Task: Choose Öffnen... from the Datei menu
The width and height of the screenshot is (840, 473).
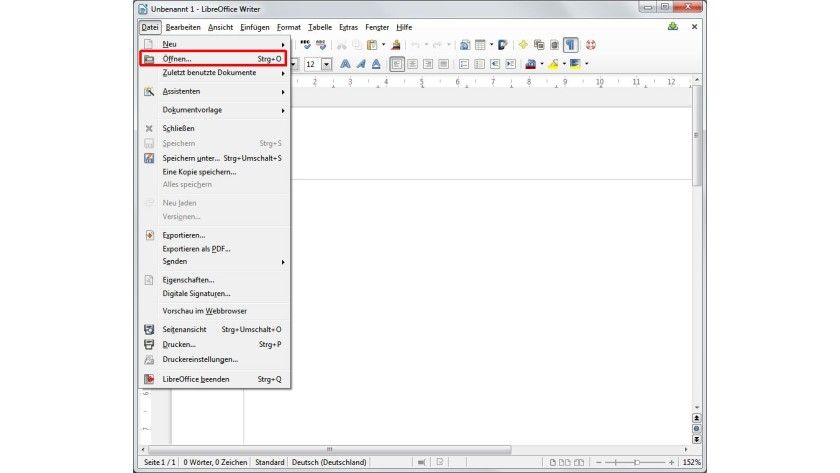Action: pos(213,59)
